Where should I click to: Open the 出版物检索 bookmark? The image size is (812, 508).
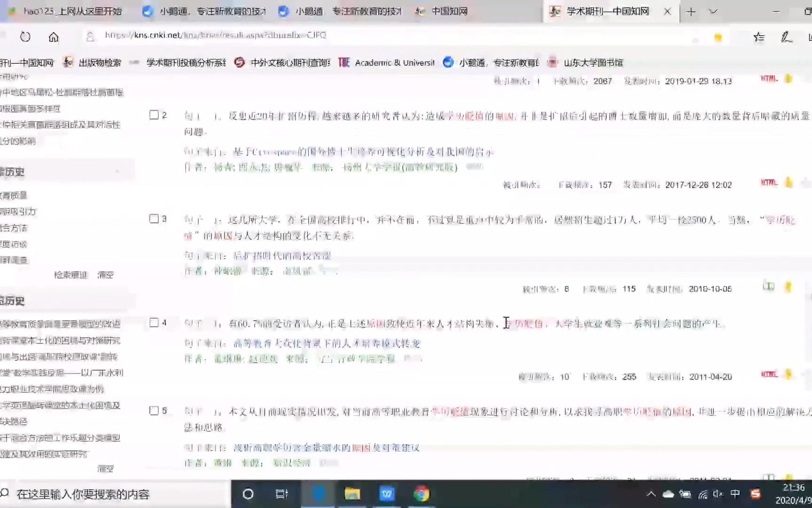point(93,63)
